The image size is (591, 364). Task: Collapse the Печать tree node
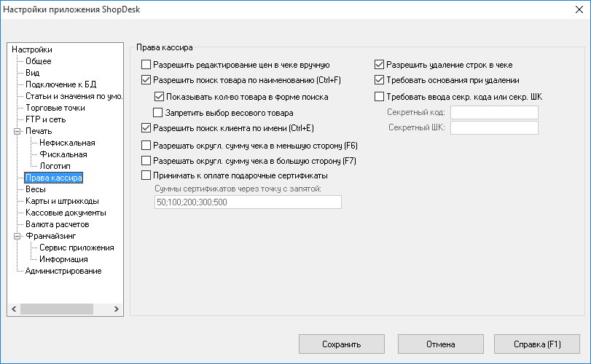(x=18, y=131)
